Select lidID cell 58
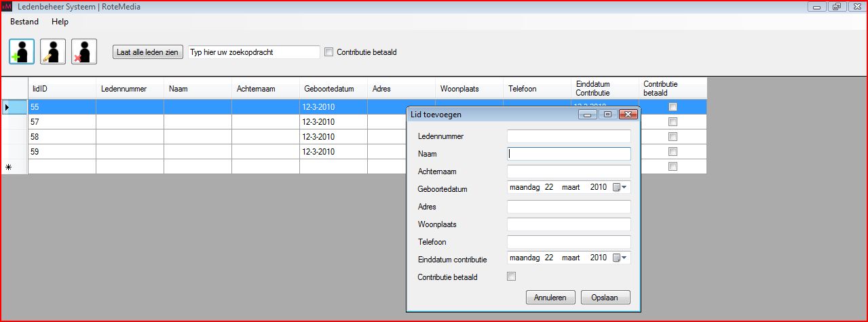Viewport: 868px width, 322px height. click(x=62, y=137)
